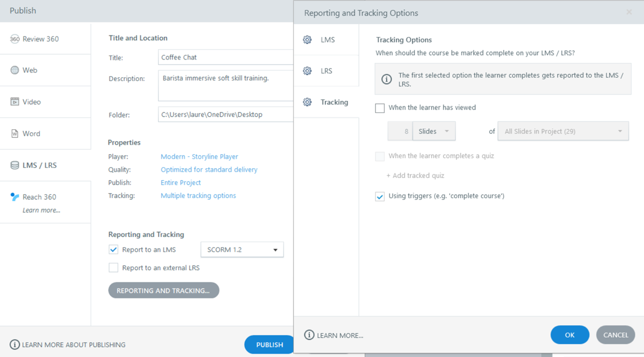Click the Web globe icon
The height and width of the screenshot is (357, 644).
coord(15,70)
